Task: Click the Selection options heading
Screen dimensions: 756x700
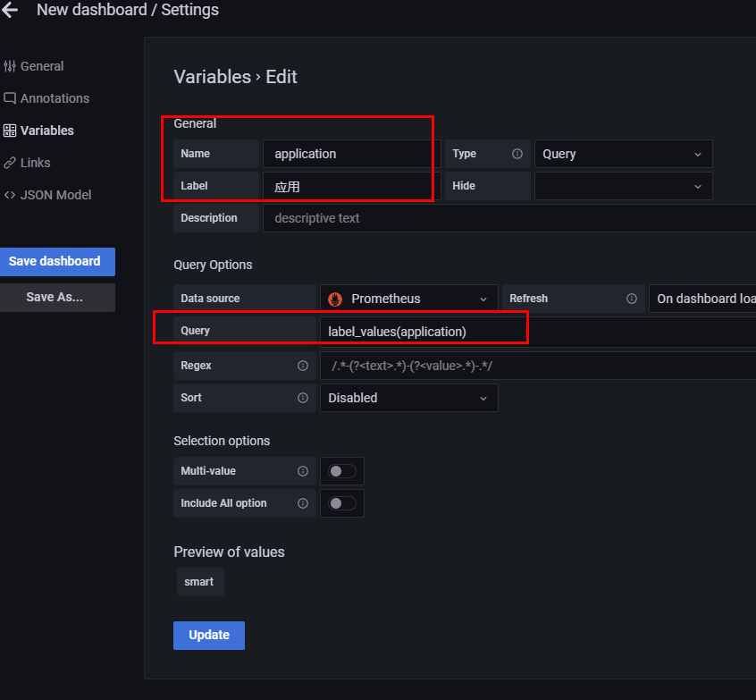Action: (222, 441)
